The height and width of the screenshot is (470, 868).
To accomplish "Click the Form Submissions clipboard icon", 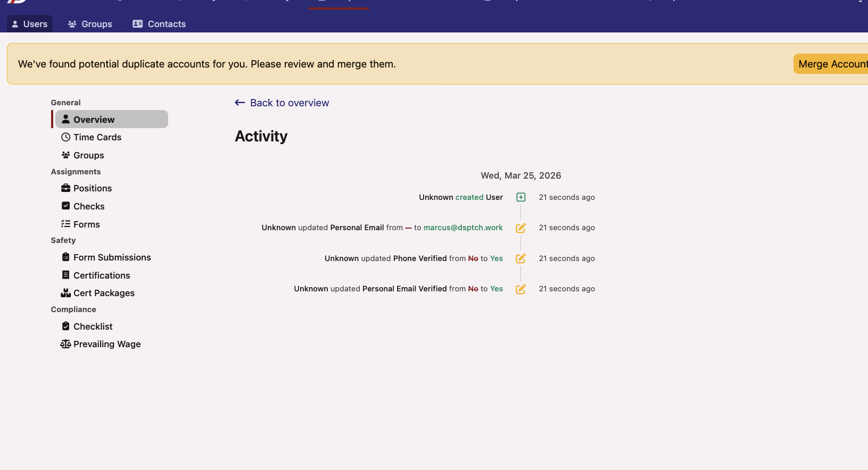I will pos(66,257).
